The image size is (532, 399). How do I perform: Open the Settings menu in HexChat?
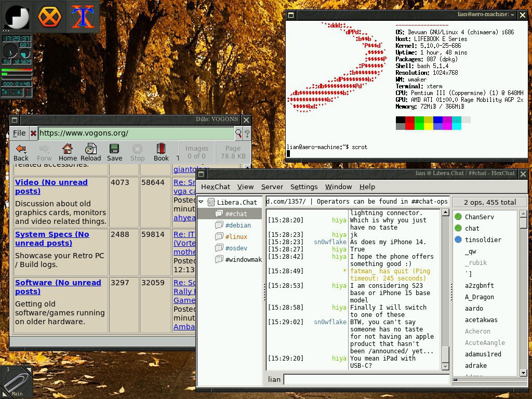click(304, 187)
